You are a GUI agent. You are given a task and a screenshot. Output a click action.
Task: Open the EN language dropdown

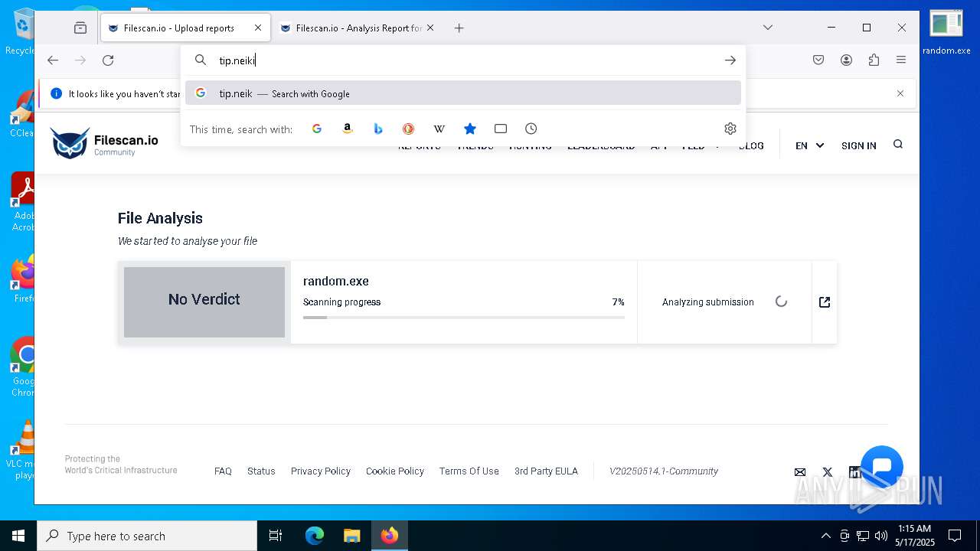tap(809, 145)
